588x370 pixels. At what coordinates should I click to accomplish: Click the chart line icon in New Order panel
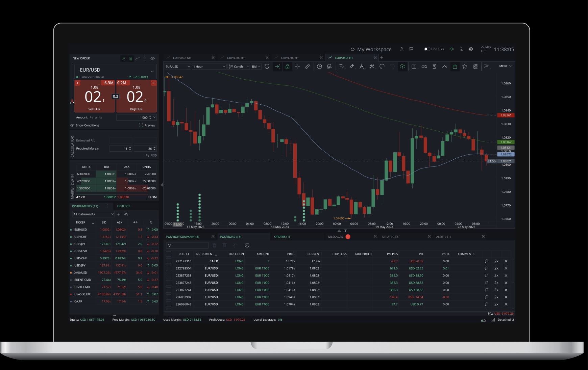(x=138, y=58)
